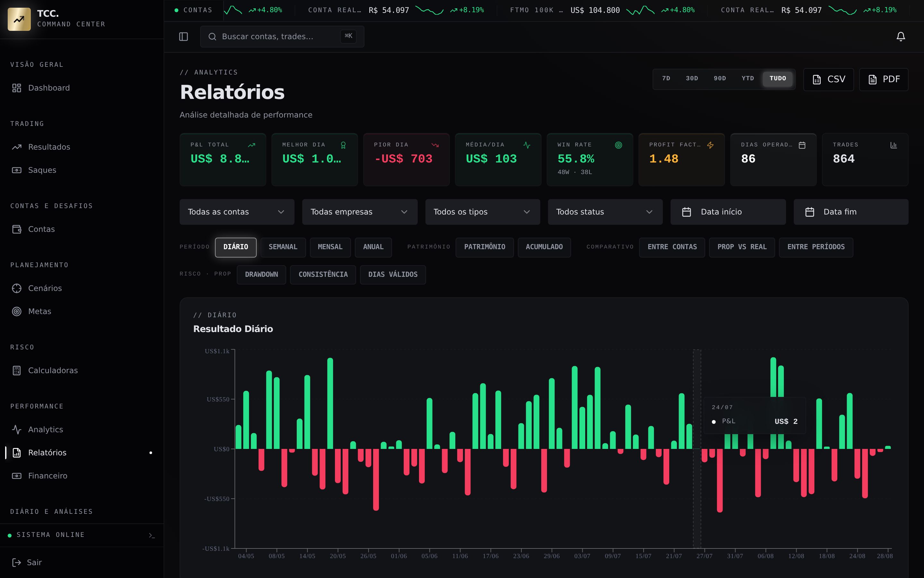Image resolution: width=924 pixels, height=578 pixels.
Task: Click the Calculadoras calculator icon
Action: (16, 371)
